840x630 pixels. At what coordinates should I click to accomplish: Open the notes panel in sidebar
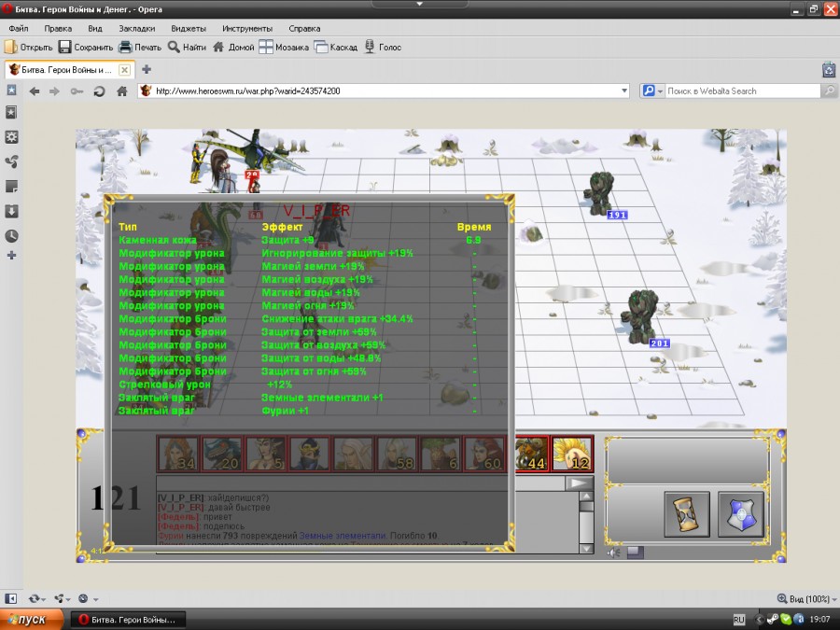tap(11, 187)
